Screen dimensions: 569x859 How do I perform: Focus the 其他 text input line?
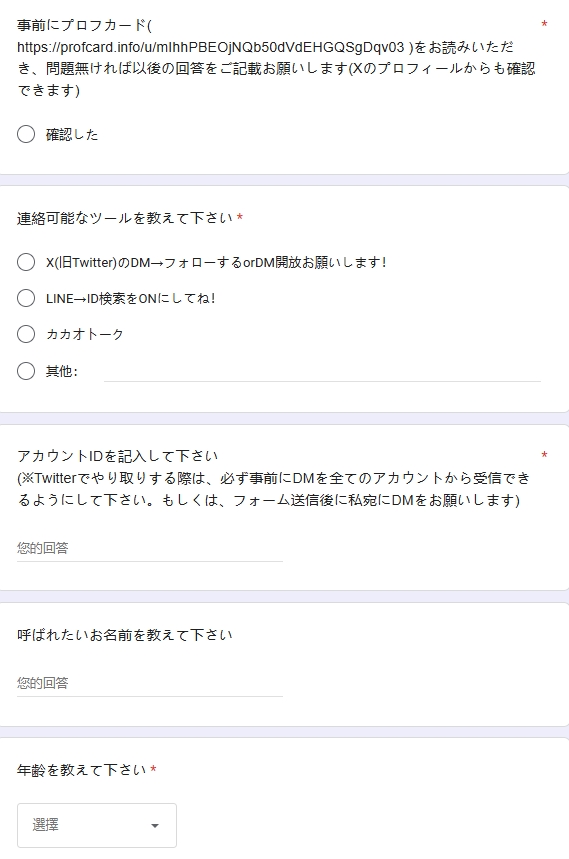pos(322,371)
